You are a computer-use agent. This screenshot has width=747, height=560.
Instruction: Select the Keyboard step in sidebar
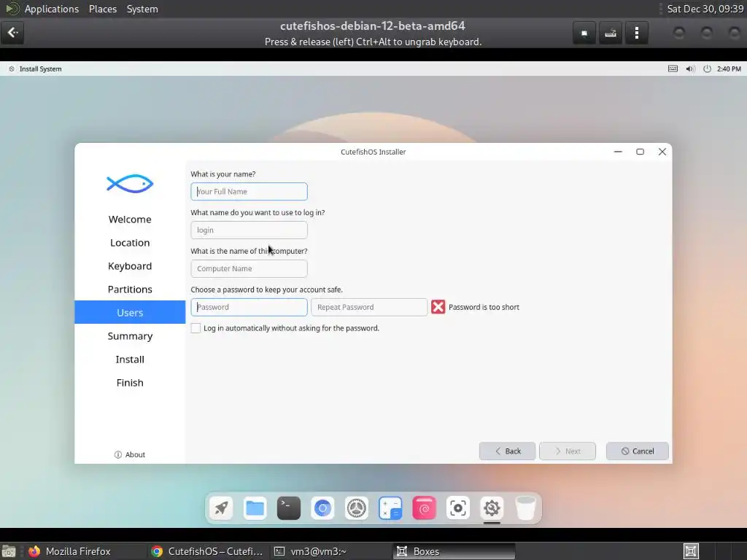(x=130, y=266)
